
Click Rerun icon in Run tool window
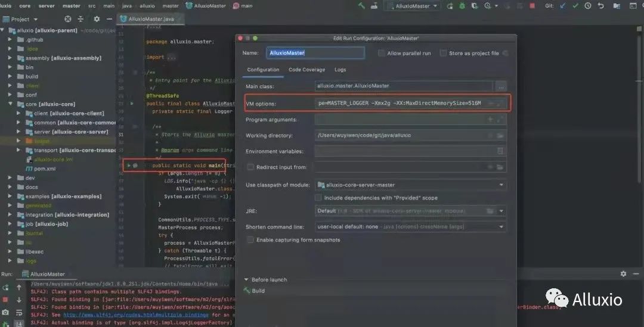click(x=5, y=288)
